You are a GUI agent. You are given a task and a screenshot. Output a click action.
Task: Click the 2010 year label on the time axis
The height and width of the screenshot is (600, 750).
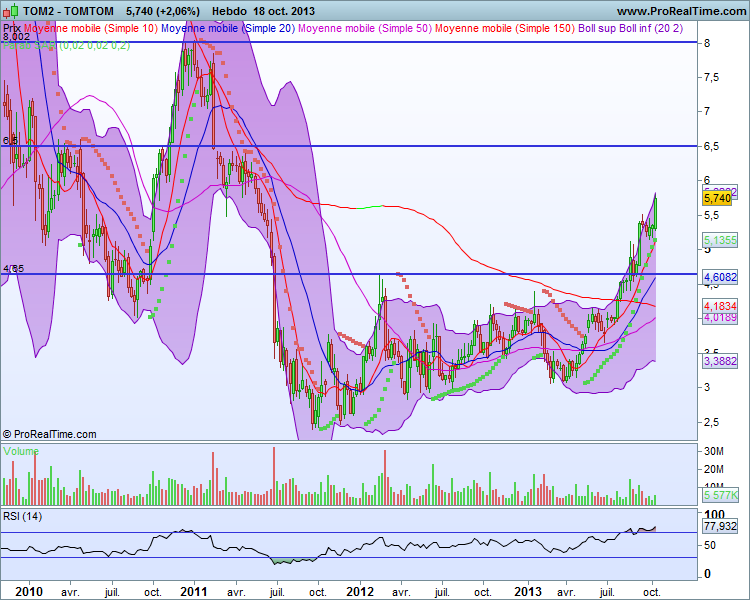click(x=29, y=592)
